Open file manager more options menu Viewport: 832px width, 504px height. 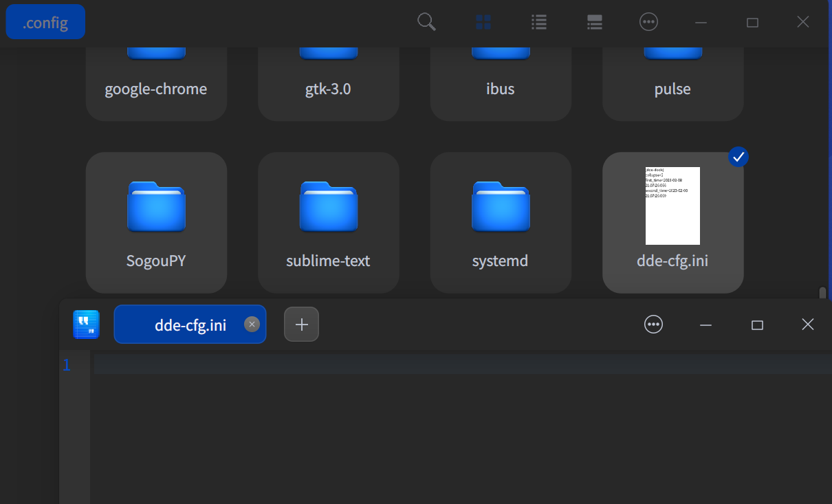[x=648, y=22]
